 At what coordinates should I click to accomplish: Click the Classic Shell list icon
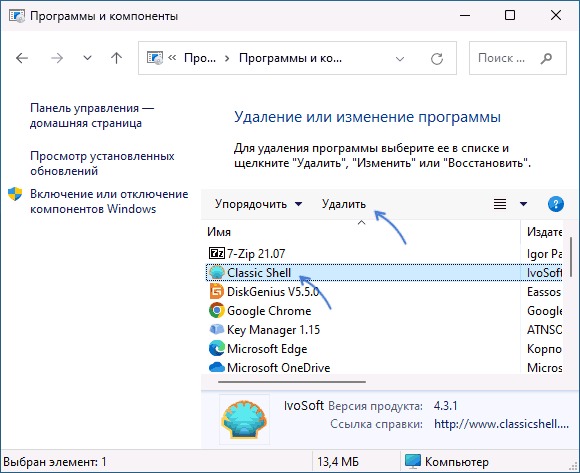point(217,273)
